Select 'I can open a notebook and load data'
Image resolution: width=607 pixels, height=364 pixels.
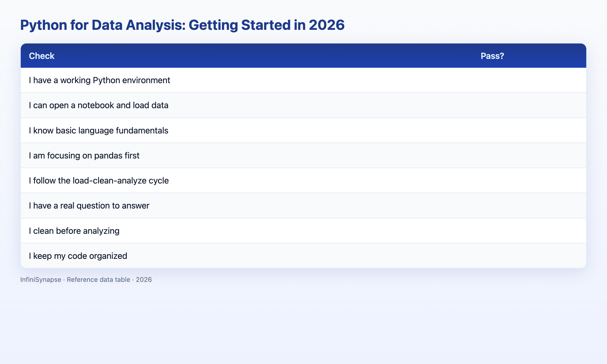tap(303, 105)
